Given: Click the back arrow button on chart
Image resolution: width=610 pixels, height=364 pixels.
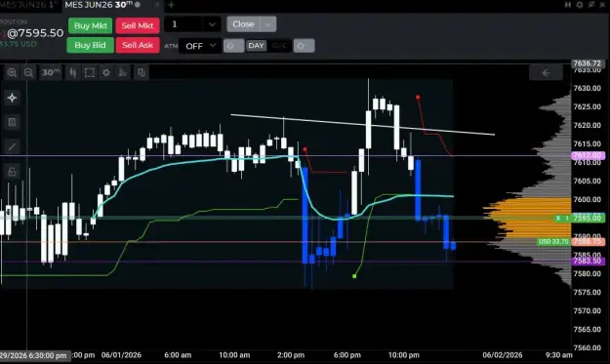Looking at the screenshot, I should coord(546,73).
